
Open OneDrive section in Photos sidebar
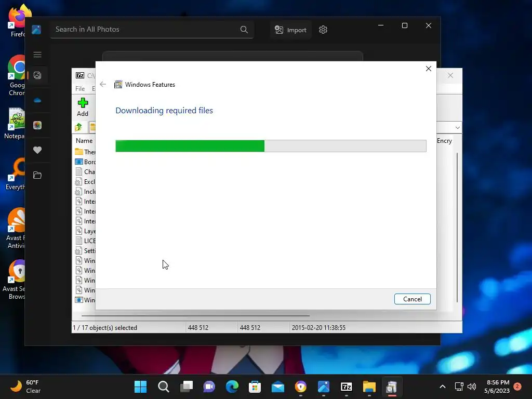click(x=37, y=100)
